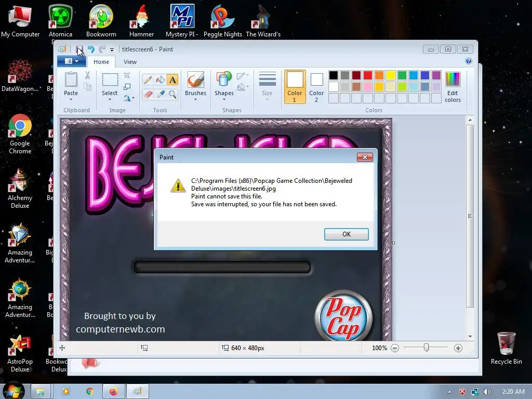Click the Save icon in quick access toolbar
Screen dimensions: 532x399
tap(79, 49)
